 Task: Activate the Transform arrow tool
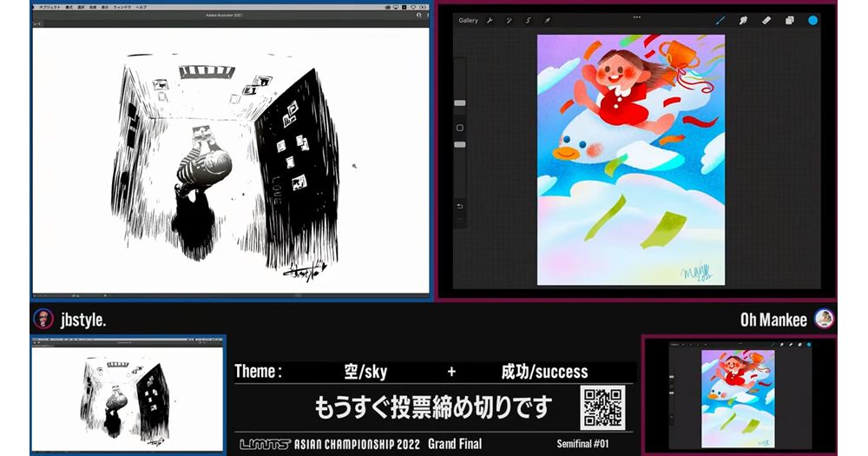click(548, 20)
